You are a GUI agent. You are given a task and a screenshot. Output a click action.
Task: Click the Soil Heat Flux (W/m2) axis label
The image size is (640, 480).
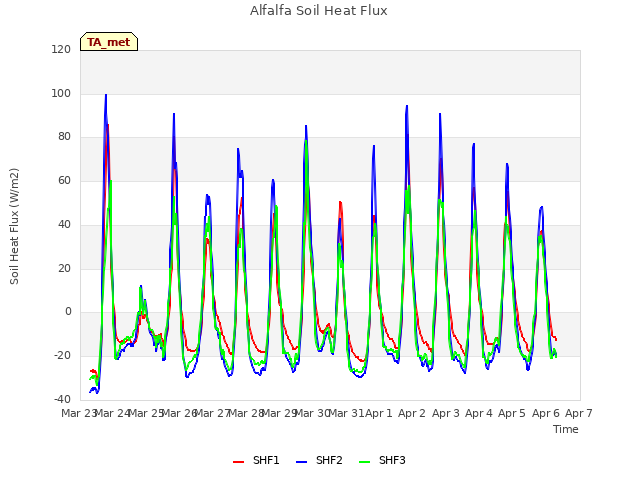(x=14, y=226)
